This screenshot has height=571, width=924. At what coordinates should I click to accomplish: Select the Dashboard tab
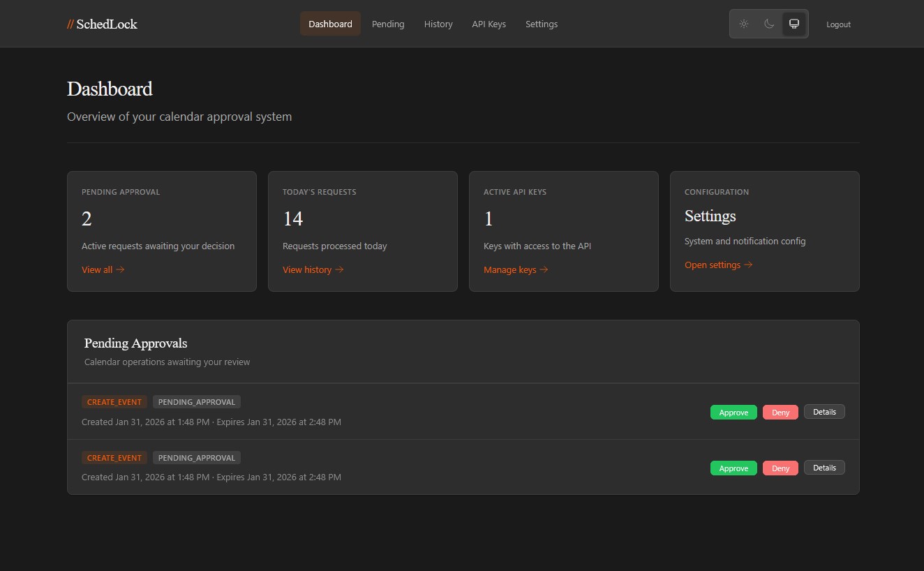click(x=330, y=24)
